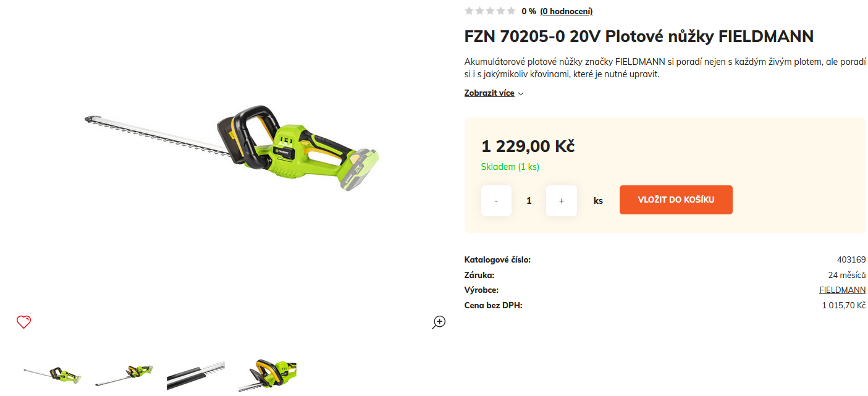The image size is (868, 396).
Task: Open the Zobrazit více text link
Action: [x=489, y=93]
